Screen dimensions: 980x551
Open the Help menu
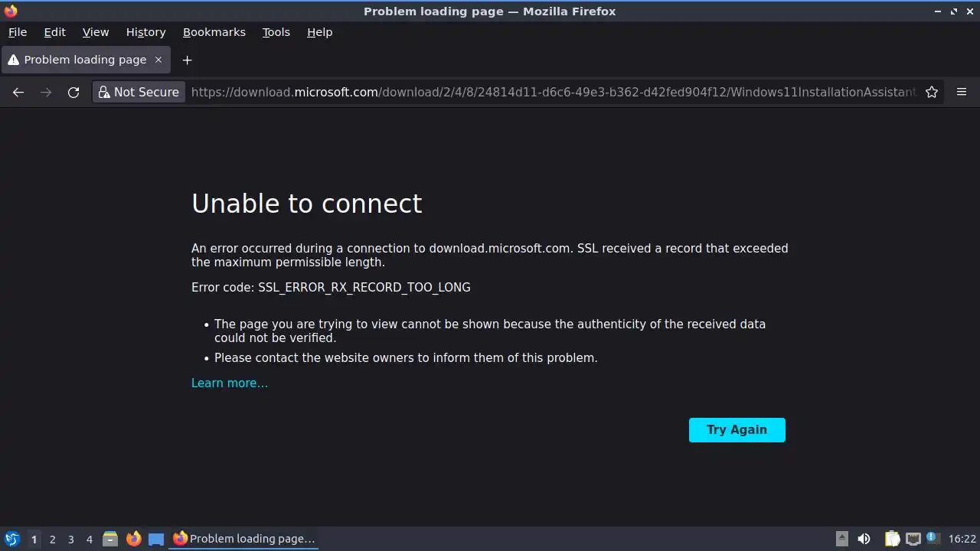point(319,32)
